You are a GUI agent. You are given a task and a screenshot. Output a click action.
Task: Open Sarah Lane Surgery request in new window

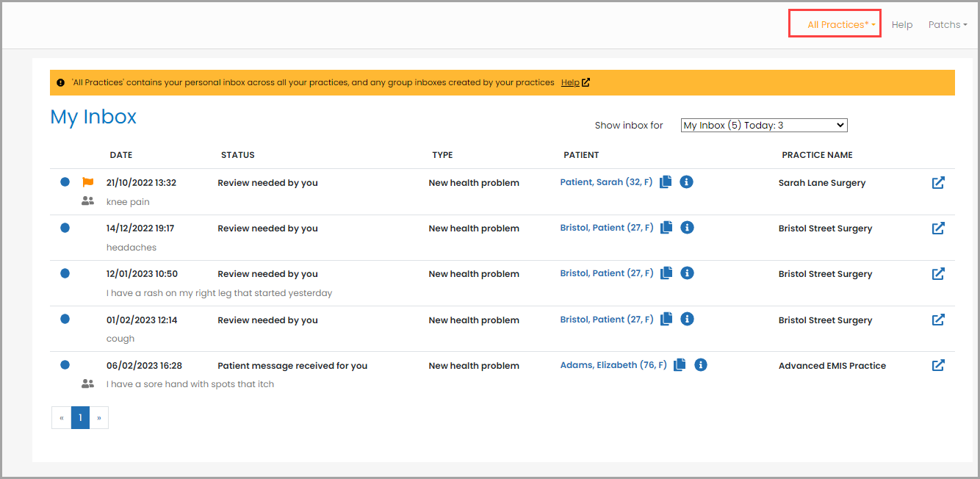coord(938,183)
